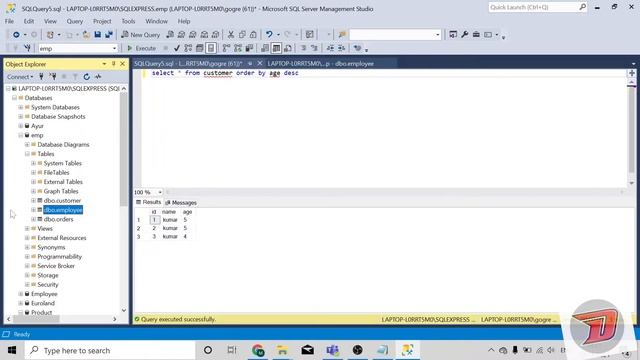This screenshot has height=360, width=640.
Task: Open Chrome from the taskbar
Action: click(258, 350)
